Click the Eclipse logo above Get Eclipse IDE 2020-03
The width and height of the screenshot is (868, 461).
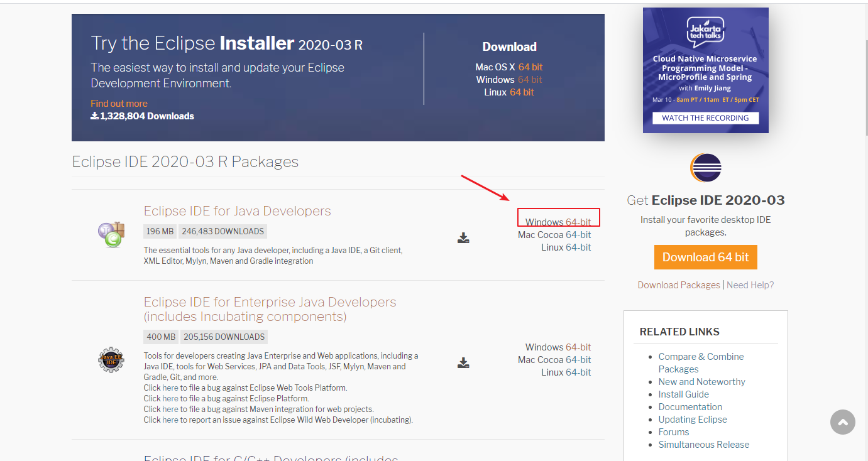click(705, 168)
